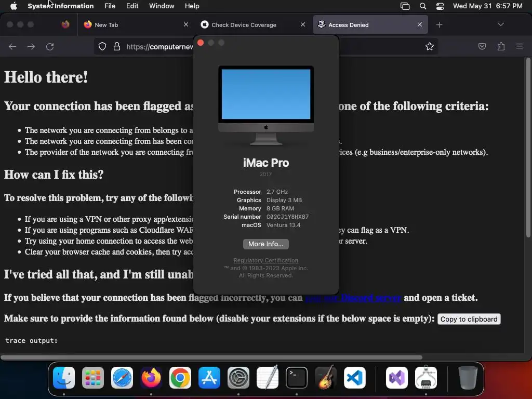Click the Processor 2.7 GHz value
Viewport: 532px width, 399px height.
click(x=277, y=192)
